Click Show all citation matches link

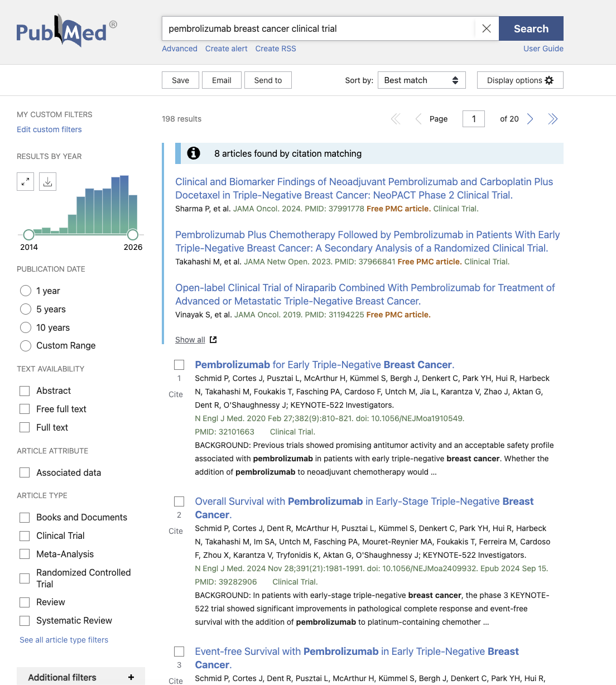190,340
